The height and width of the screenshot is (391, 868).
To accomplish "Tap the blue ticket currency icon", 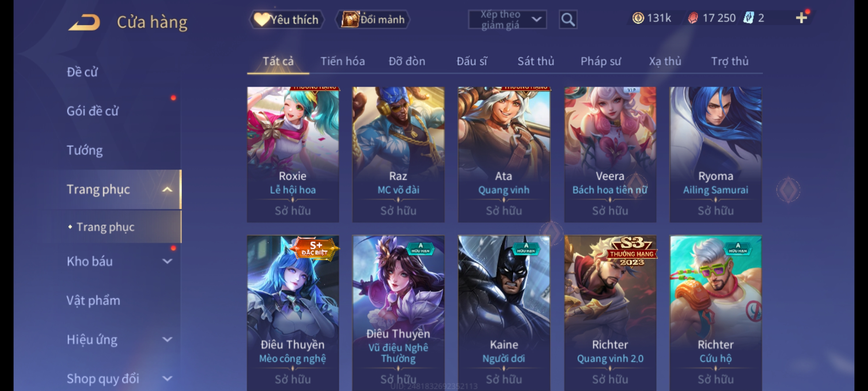I will tap(748, 18).
